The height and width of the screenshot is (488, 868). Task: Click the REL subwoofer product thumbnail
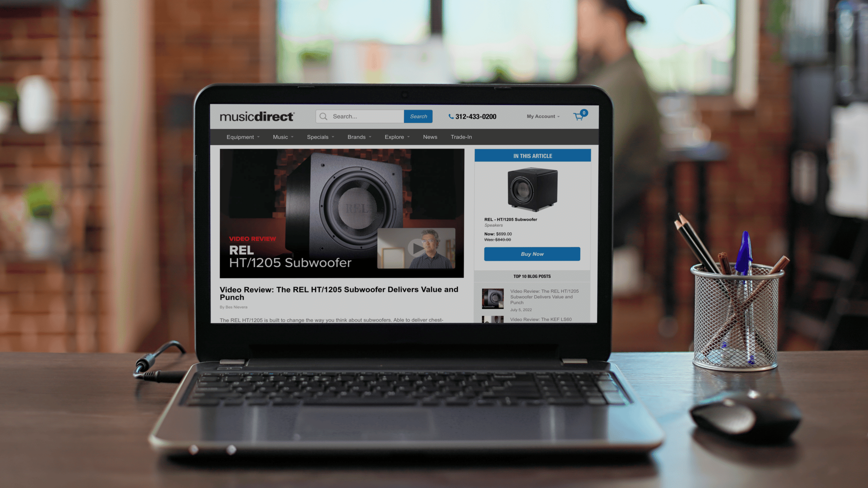pyautogui.click(x=532, y=188)
